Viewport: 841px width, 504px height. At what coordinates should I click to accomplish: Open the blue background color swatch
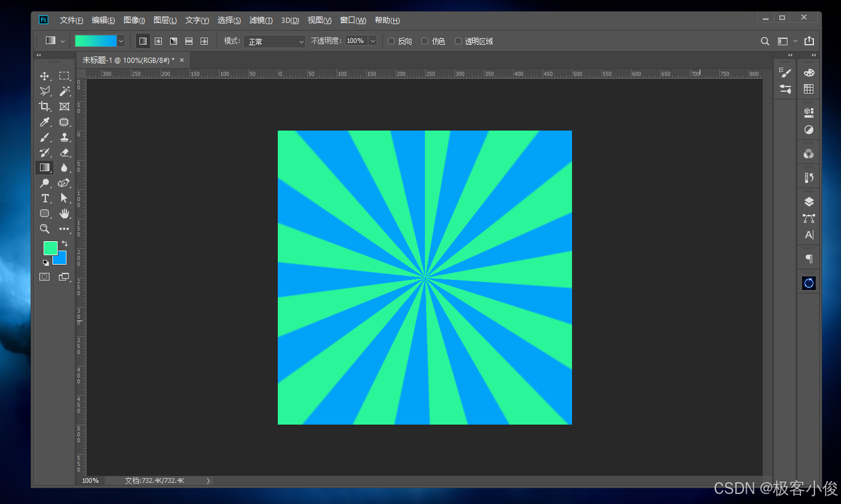click(x=61, y=259)
